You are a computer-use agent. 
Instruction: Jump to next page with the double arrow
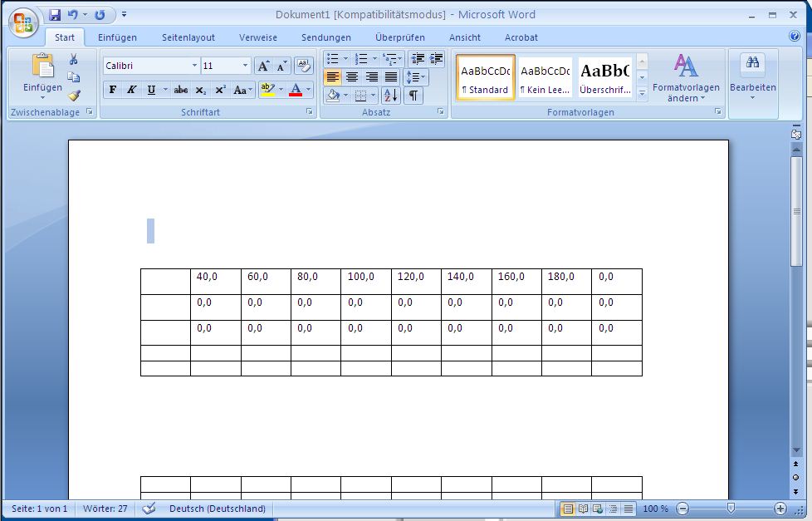796,491
